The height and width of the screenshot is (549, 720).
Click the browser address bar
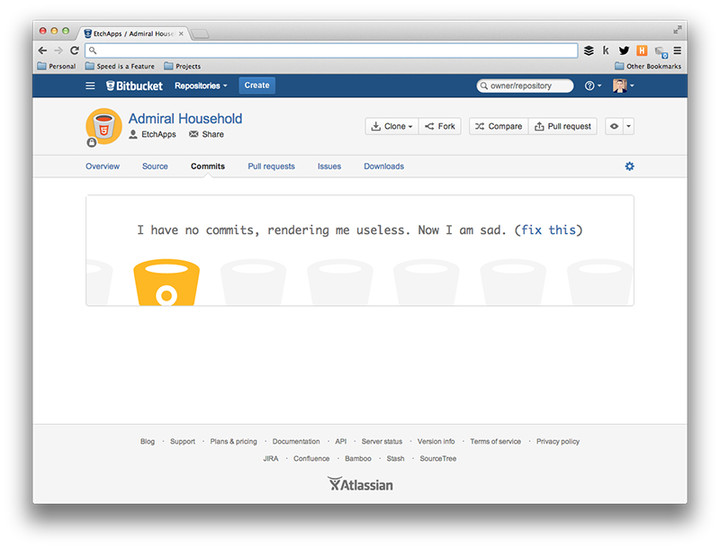[331, 50]
